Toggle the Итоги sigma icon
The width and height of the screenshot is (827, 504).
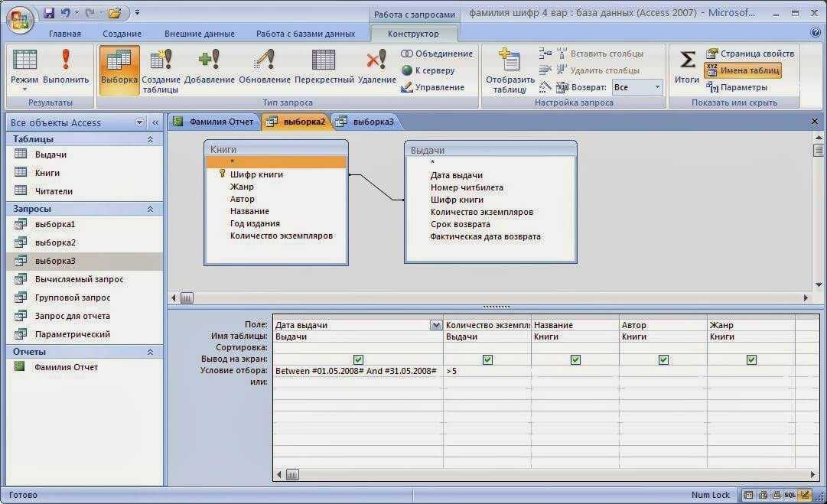[687, 67]
